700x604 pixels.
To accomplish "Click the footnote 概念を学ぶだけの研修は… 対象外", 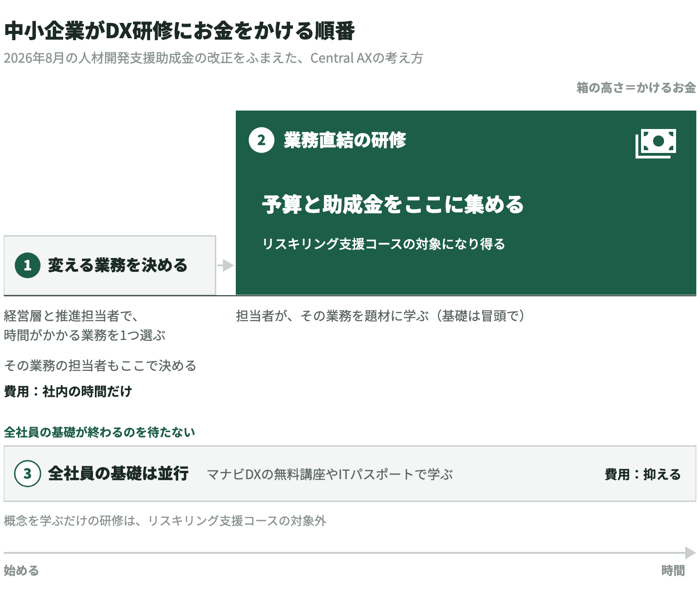I will (165, 521).
